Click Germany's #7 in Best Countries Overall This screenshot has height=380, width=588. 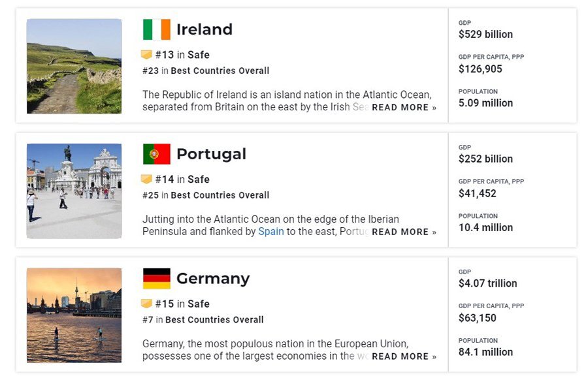[x=203, y=320]
